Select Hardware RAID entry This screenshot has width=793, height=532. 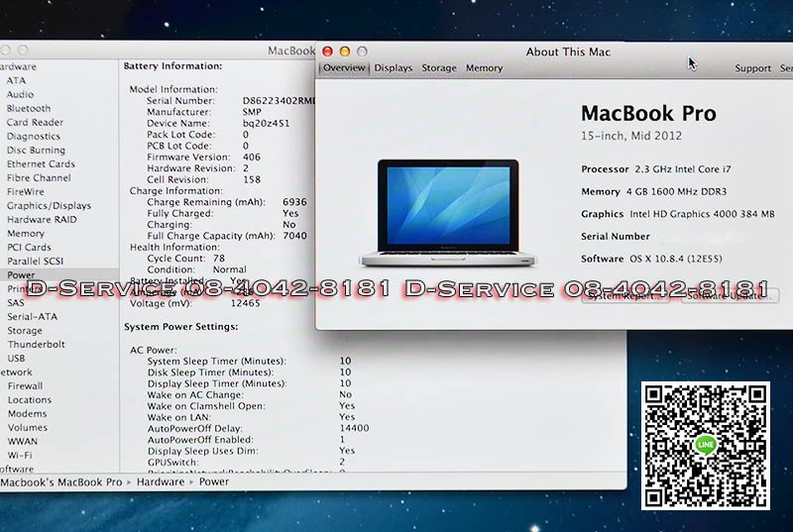pos(42,219)
